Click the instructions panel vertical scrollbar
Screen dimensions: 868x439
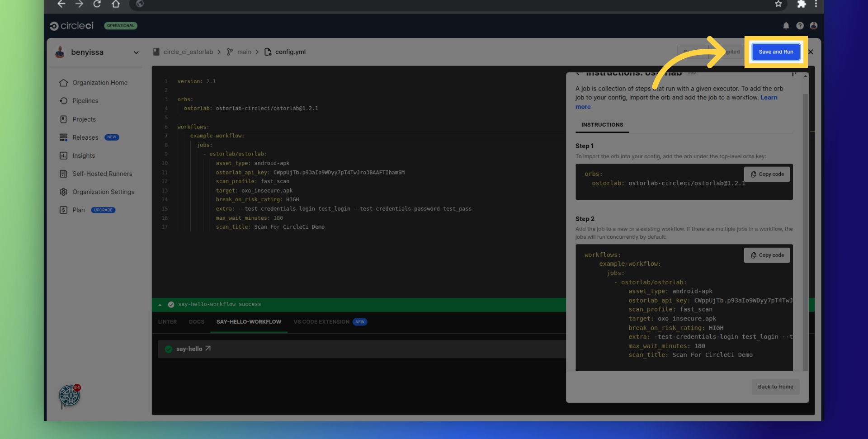(x=805, y=226)
